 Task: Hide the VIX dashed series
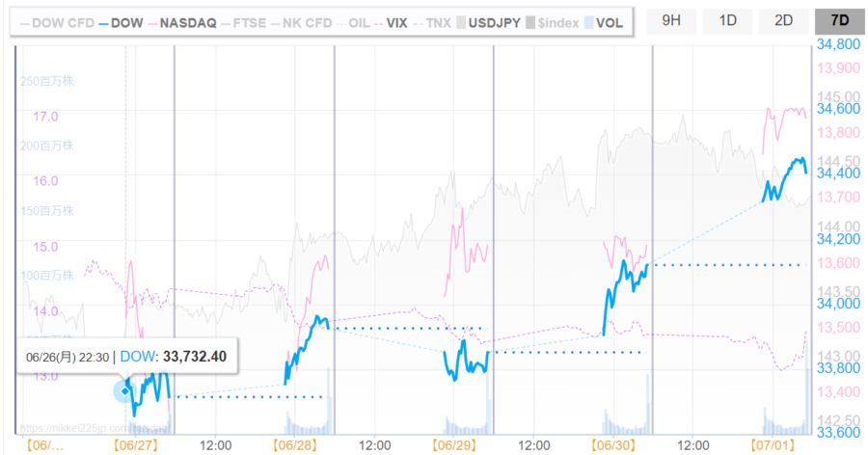(x=390, y=22)
